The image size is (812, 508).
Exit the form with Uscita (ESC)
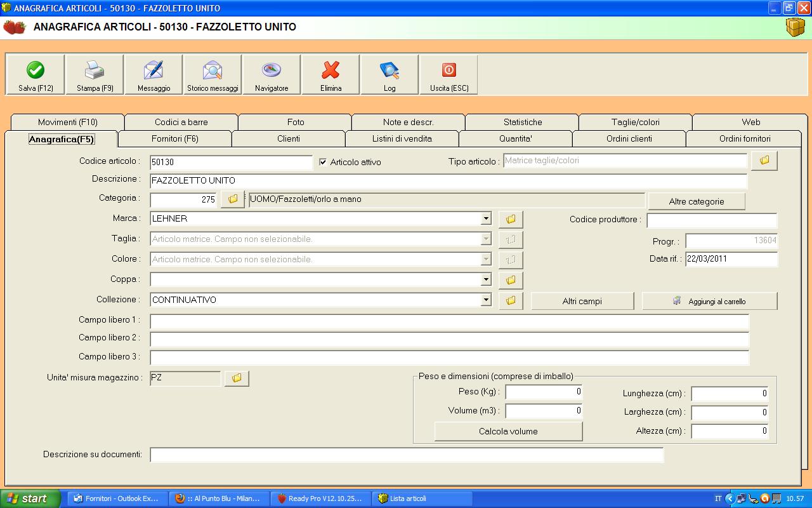[449, 70]
